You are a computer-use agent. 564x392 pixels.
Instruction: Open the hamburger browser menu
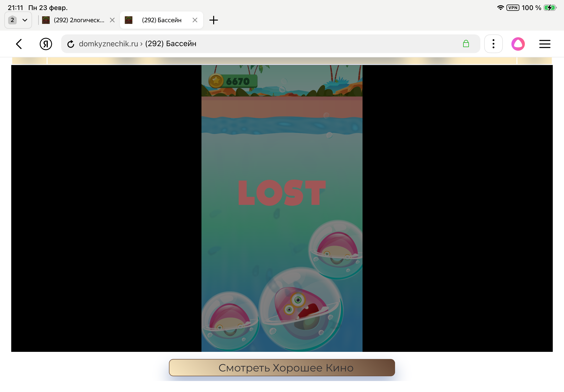pos(545,44)
